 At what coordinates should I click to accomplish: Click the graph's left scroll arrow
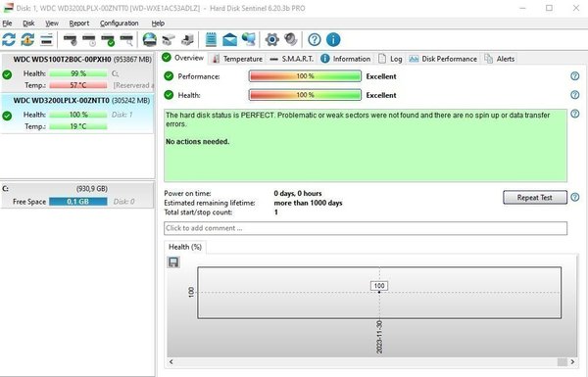click(171, 361)
